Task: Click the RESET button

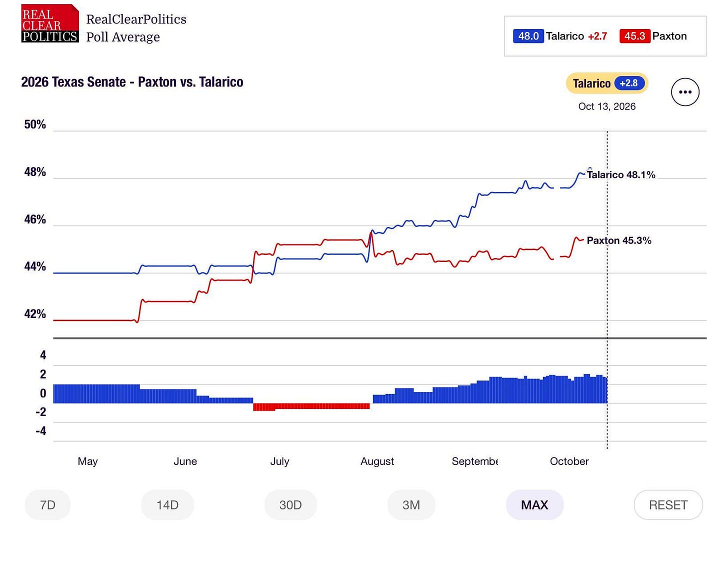Action: tap(668, 505)
